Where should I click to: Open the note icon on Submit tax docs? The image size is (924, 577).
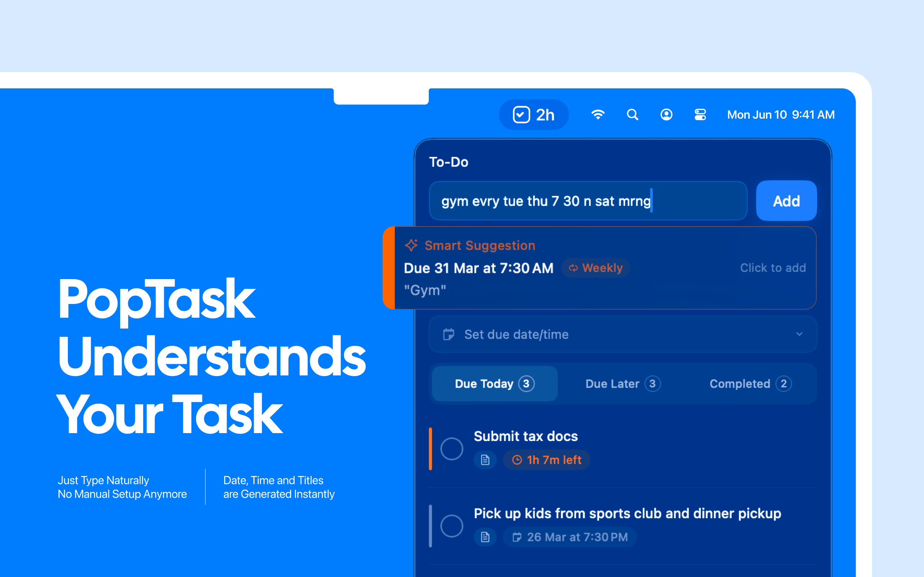click(x=485, y=460)
